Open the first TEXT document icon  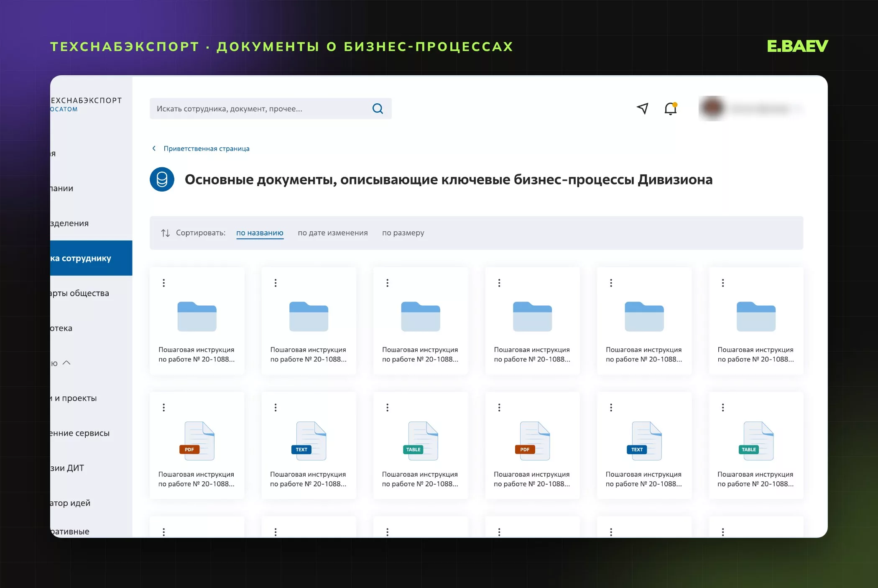(x=309, y=441)
